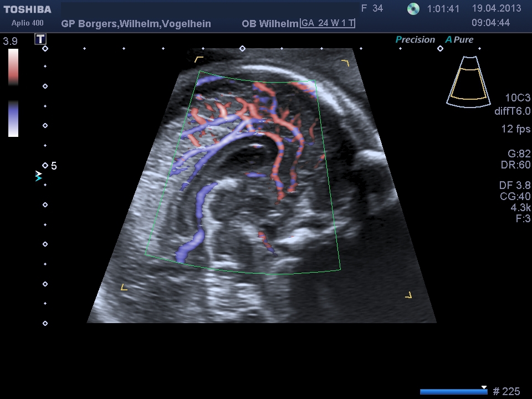
Task: Click the frame progress bar near #225
Action: [453, 391]
